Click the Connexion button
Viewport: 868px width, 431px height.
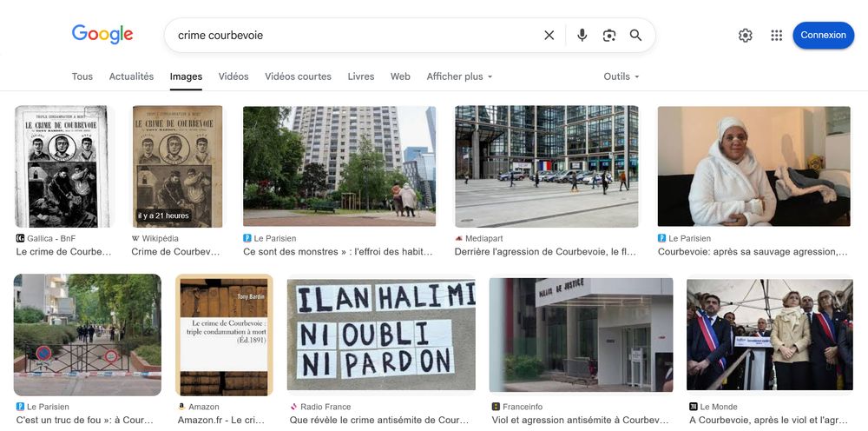click(x=823, y=35)
